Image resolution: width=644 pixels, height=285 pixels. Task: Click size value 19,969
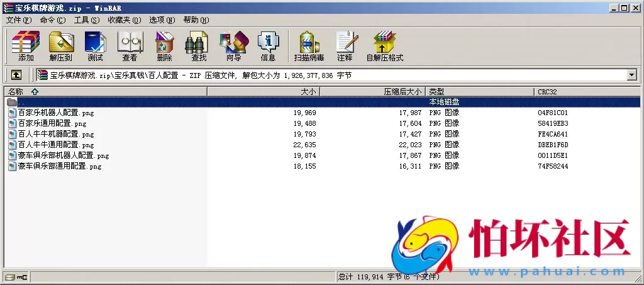pyautogui.click(x=305, y=113)
